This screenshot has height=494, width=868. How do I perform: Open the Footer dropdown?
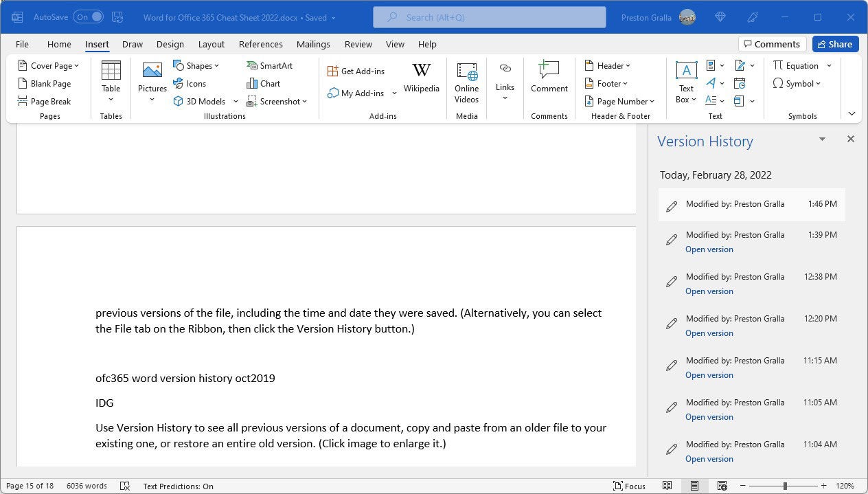(x=606, y=84)
